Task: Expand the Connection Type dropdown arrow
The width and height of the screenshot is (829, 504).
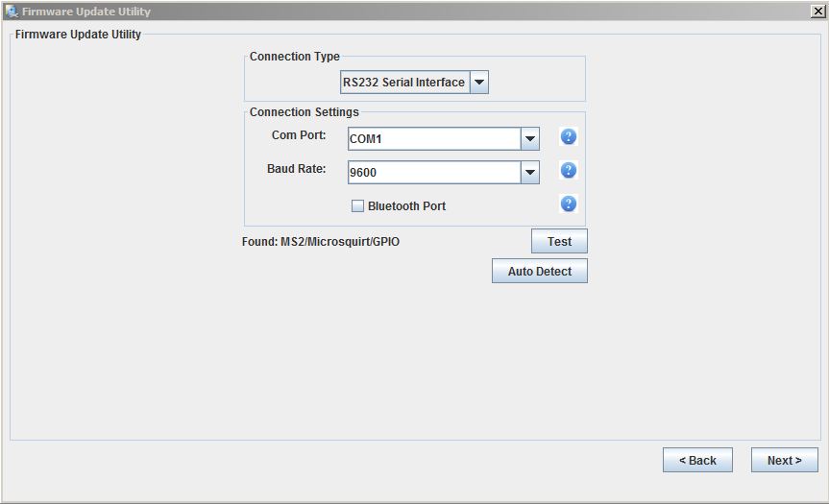Action: [479, 83]
